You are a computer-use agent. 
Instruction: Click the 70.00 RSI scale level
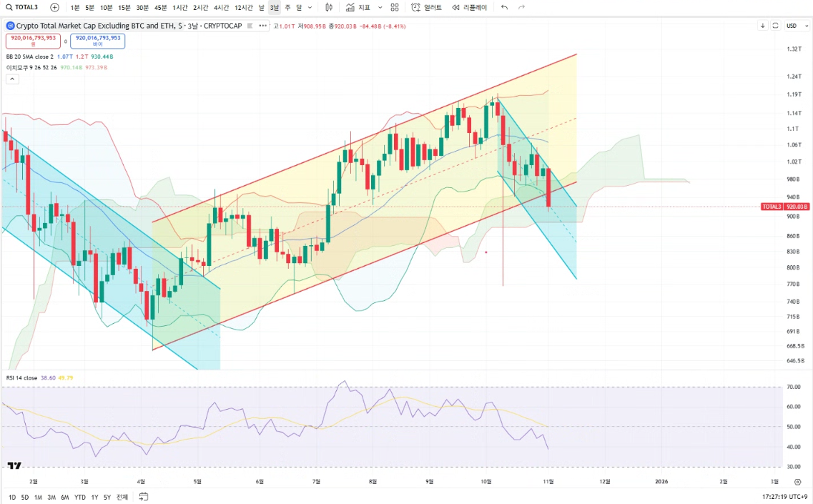coord(794,387)
